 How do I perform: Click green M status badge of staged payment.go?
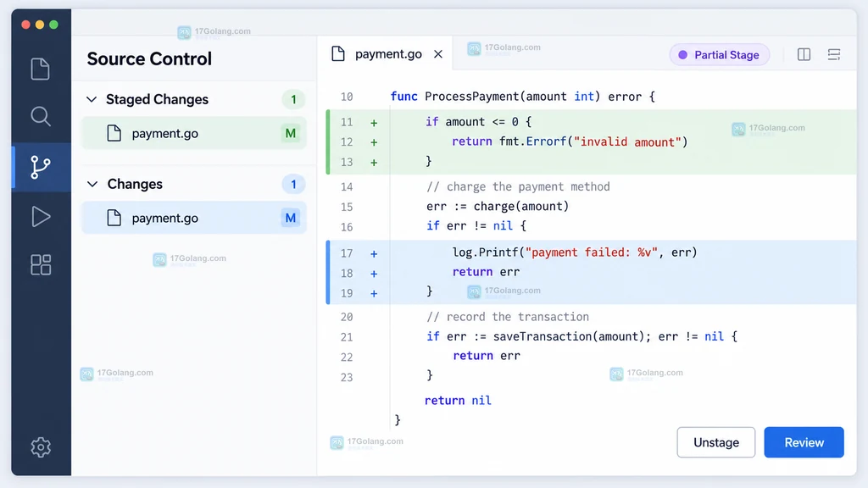pyautogui.click(x=290, y=133)
